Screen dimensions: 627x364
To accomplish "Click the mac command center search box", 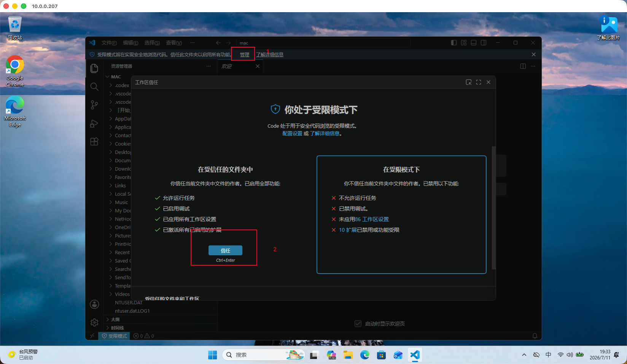I will (323, 43).
